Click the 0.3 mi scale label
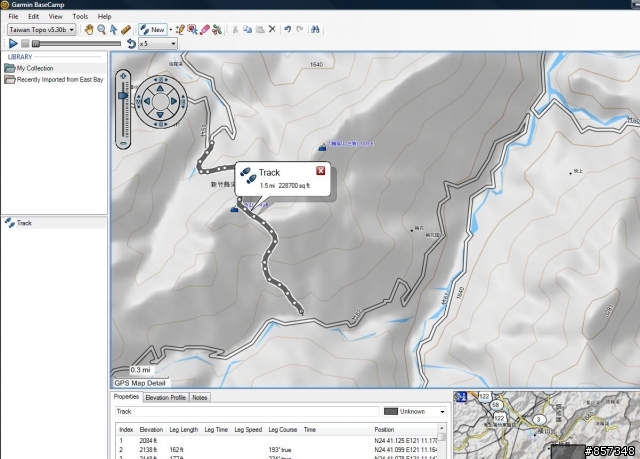 [x=140, y=370]
